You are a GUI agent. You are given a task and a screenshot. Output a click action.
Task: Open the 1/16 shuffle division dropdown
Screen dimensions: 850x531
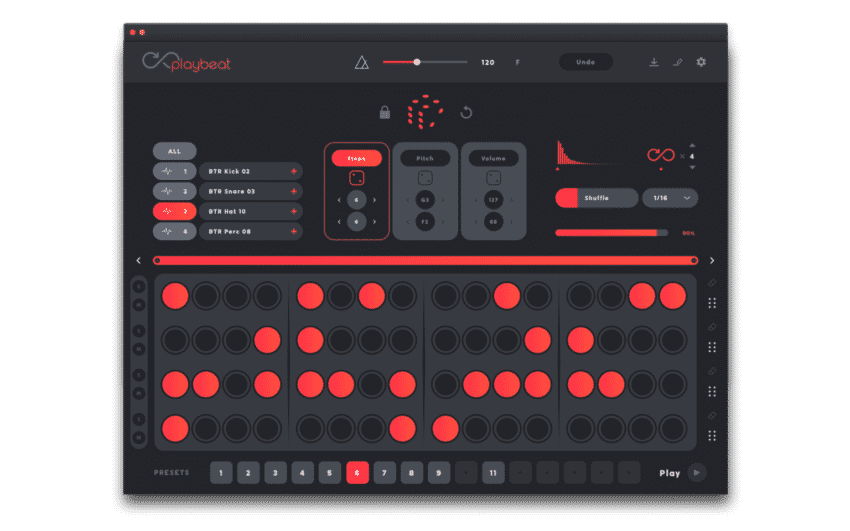pos(670,198)
